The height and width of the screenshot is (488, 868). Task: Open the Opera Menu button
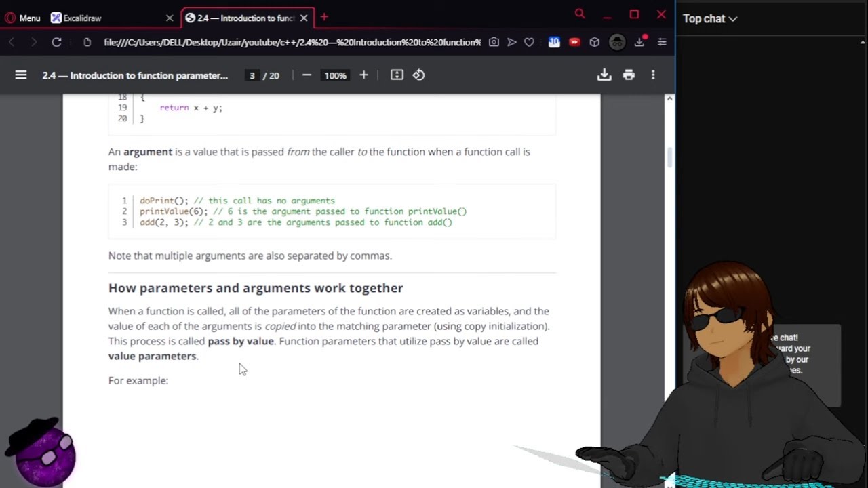23,18
